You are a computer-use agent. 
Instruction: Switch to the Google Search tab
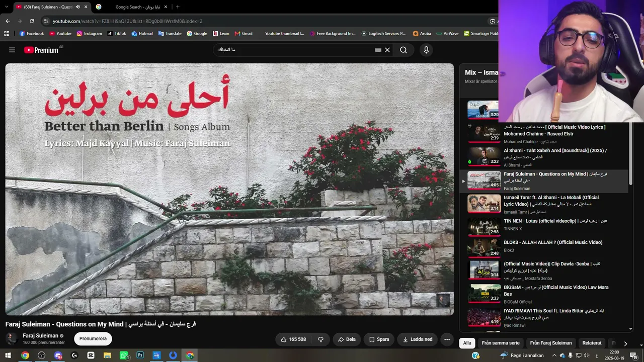click(x=131, y=7)
